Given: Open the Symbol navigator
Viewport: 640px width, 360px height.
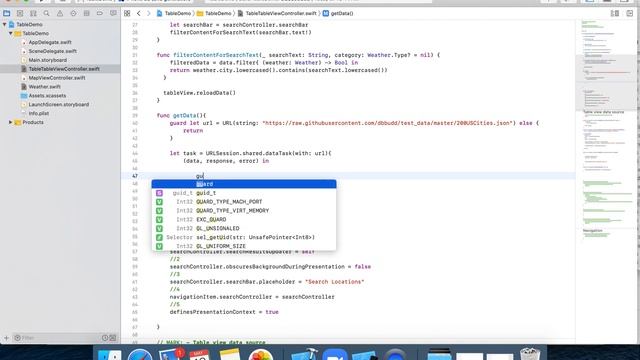Looking at the screenshot, I should coord(33,13).
